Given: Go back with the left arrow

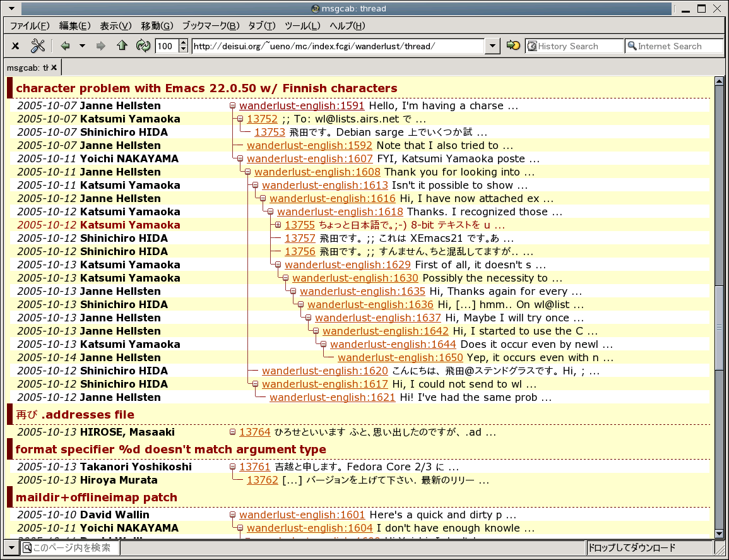Looking at the screenshot, I should [x=64, y=46].
